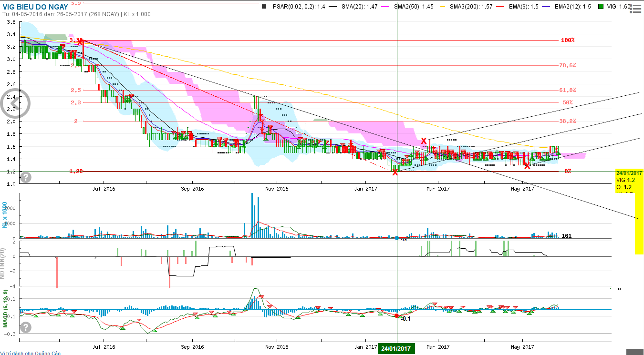Click the volume value 161

point(567,236)
